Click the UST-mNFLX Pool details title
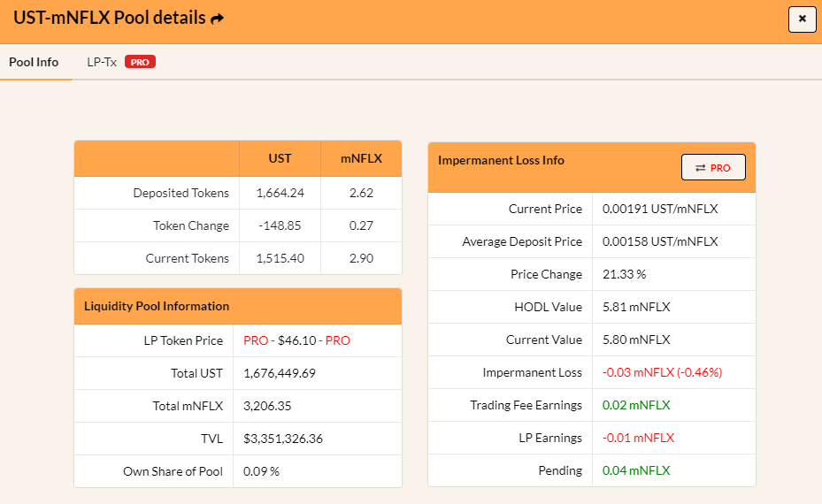 [x=110, y=18]
